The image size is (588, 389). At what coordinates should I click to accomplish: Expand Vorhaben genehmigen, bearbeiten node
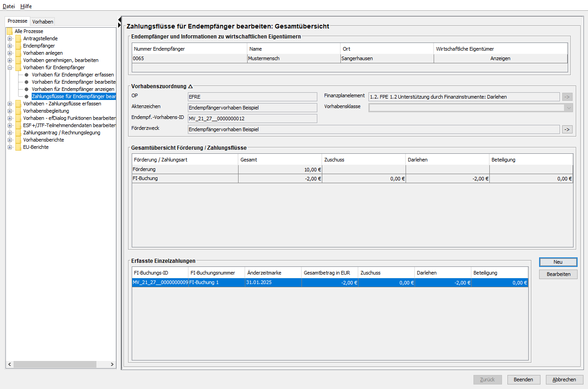(x=10, y=60)
